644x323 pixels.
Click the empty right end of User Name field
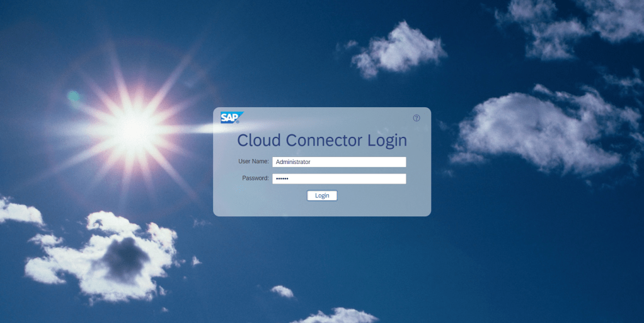tap(391, 162)
